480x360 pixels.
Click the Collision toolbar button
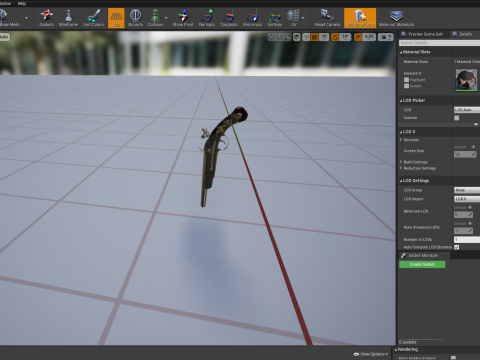pos(155,18)
